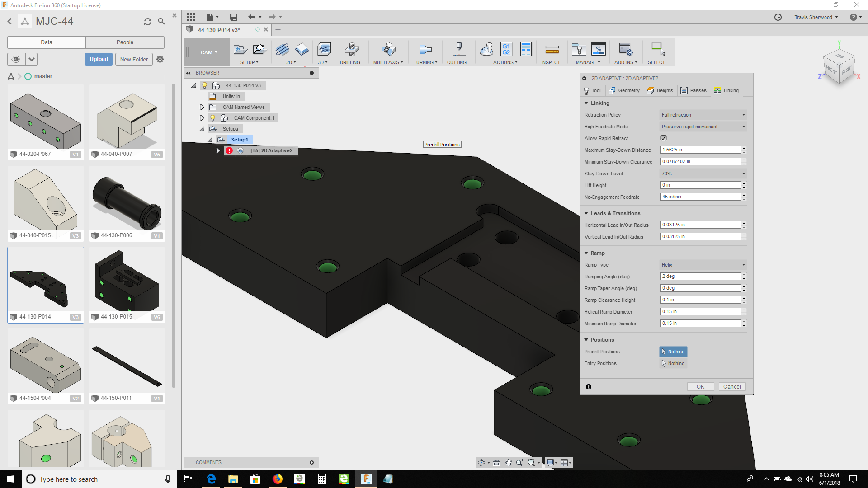Open the Cutting toolbar icon
The image size is (868, 488).
click(x=458, y=50)
